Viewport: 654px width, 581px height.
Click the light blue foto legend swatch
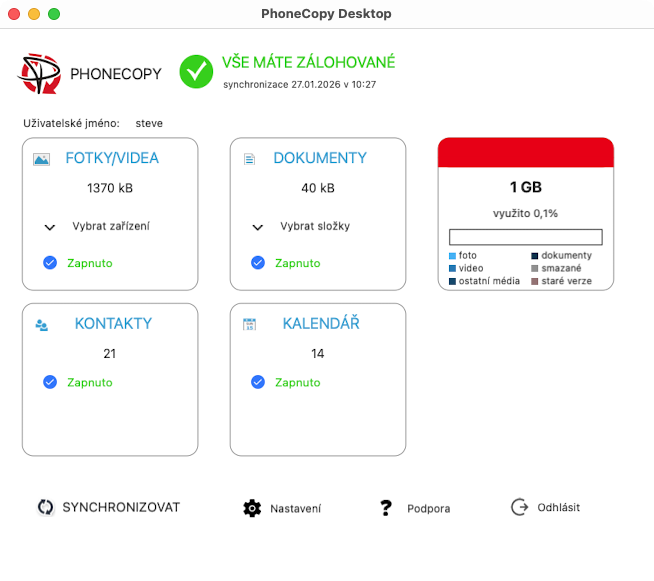click(x=453, y=256)
